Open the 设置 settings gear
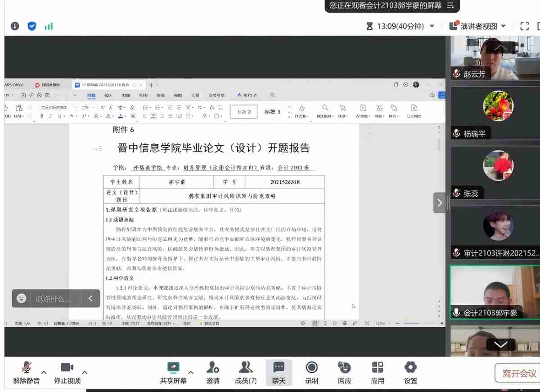The width and height of the screenshot is (540, 392). pyautogui.click(x=410, y=368)
